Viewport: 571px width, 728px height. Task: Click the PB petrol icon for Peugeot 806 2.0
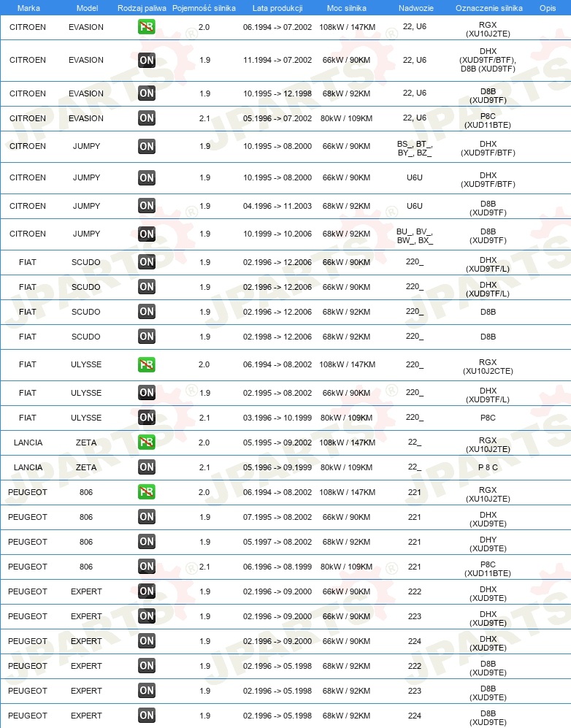coord(147,492)
